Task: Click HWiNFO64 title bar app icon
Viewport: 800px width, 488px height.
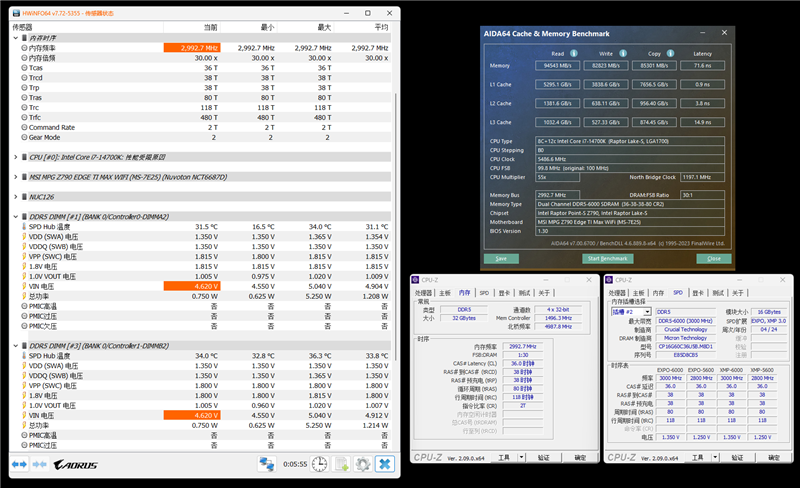Action: [16, 13]
